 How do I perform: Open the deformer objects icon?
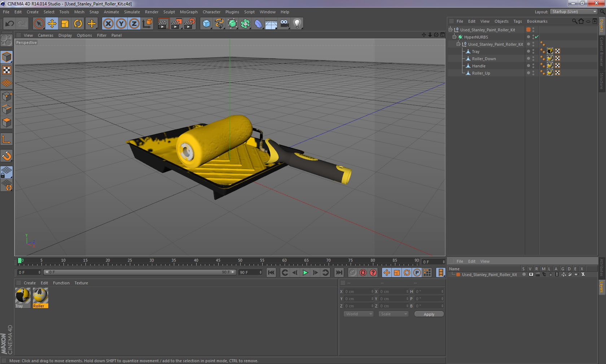tap(259, 24)
